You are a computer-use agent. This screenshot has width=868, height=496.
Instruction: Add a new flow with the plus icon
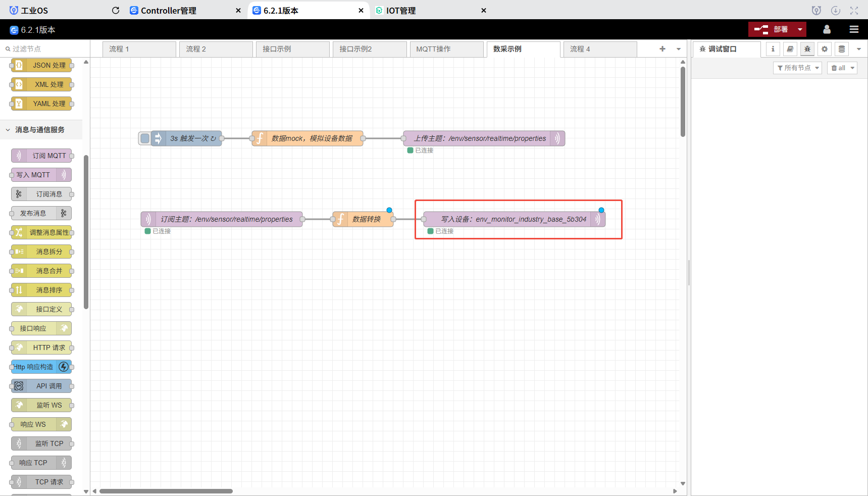[x=662, y=49]
